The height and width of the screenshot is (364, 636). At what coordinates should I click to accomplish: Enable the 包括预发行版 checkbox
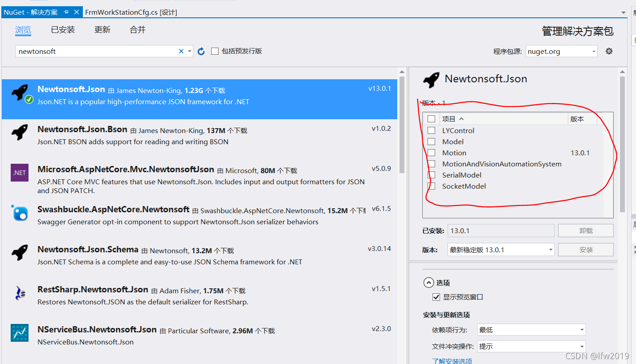215,51
